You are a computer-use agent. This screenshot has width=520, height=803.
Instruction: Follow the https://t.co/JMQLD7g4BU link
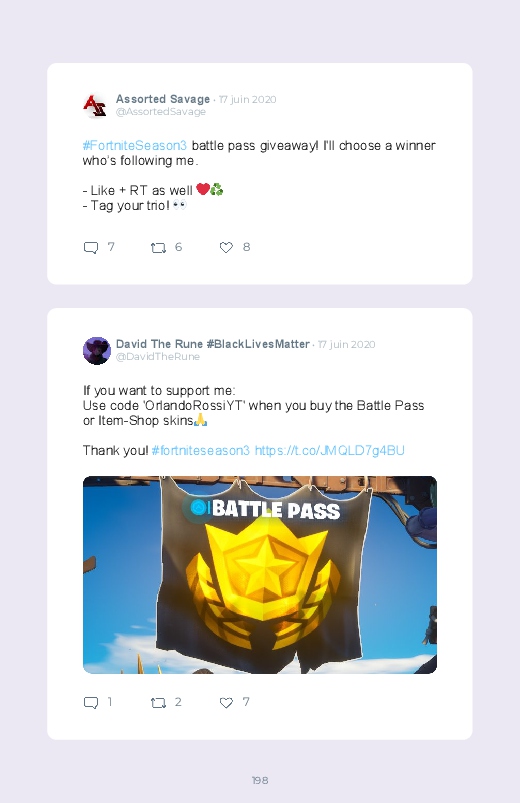(329, 451)
